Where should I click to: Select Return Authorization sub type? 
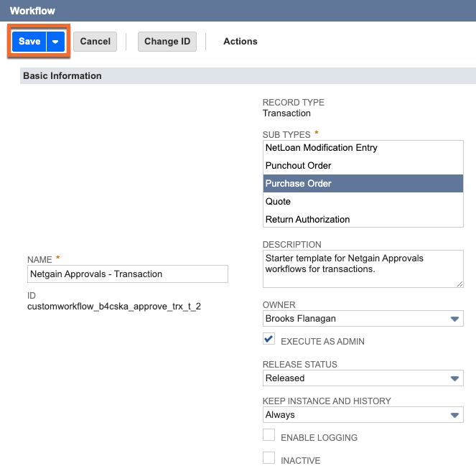pos(307,220)
